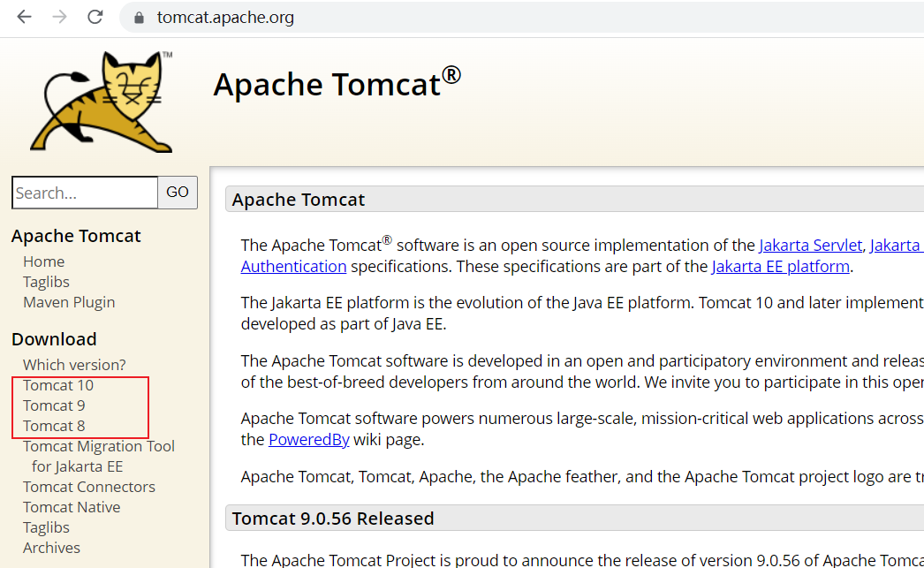
Task: Click the browser forward arrow
Action: point(57,16)
